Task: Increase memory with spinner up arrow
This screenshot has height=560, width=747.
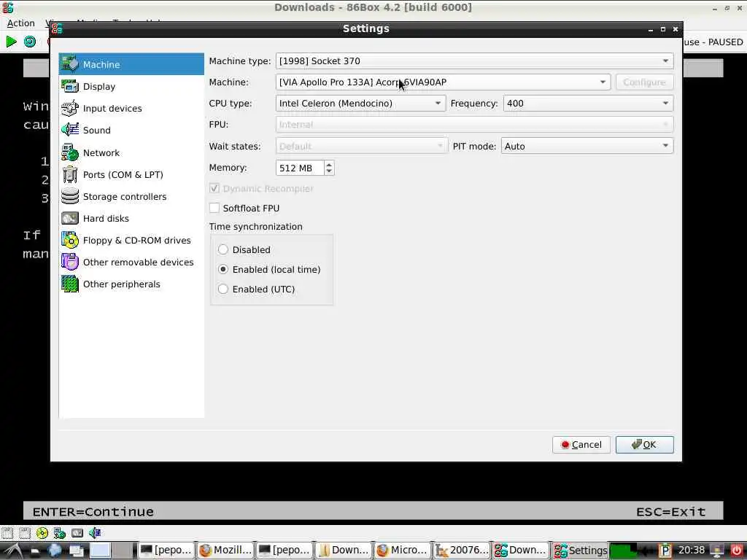Action: (329, 164)
